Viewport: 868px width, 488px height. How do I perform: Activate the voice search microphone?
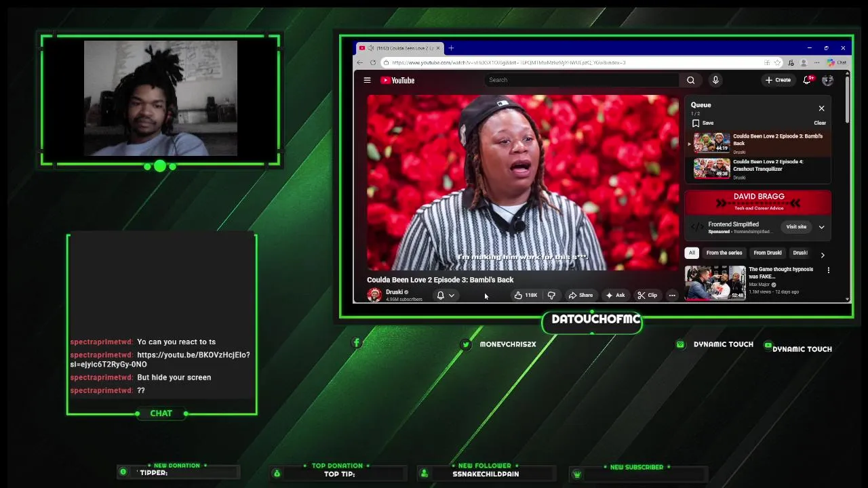pyautogui.click(x=715, y=80)
